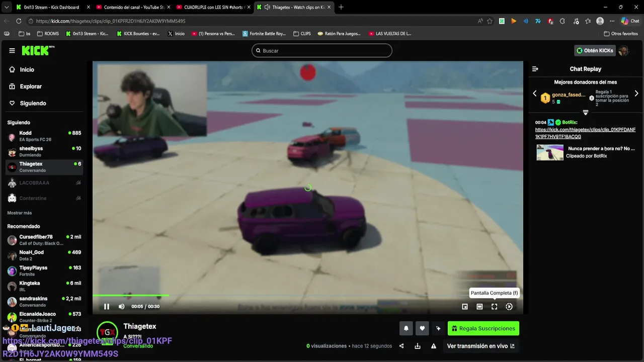Open Copilot Chat button

click(x=630, y=21)
